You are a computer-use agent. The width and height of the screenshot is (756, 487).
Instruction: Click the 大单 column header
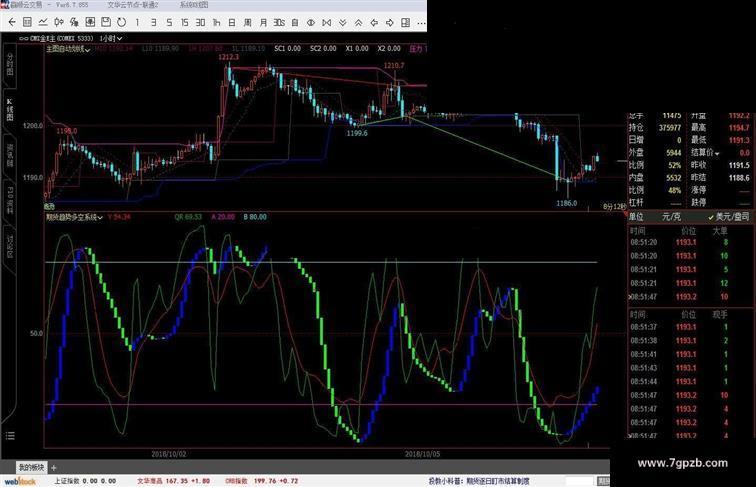click(x=720, y=231)
